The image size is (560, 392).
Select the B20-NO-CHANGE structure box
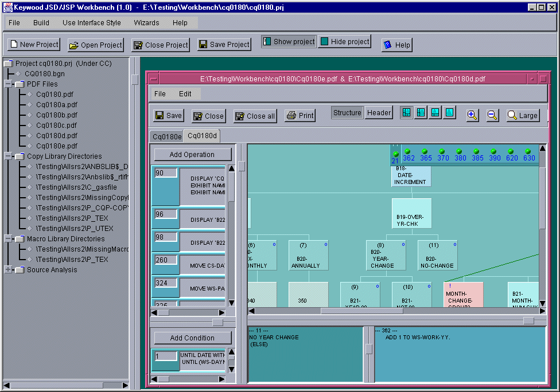click(x=437, y=255)
